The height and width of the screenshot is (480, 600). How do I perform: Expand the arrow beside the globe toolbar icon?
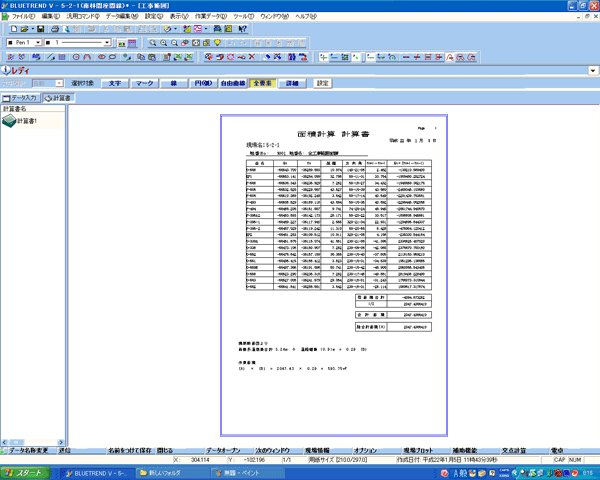coord(175,29)
